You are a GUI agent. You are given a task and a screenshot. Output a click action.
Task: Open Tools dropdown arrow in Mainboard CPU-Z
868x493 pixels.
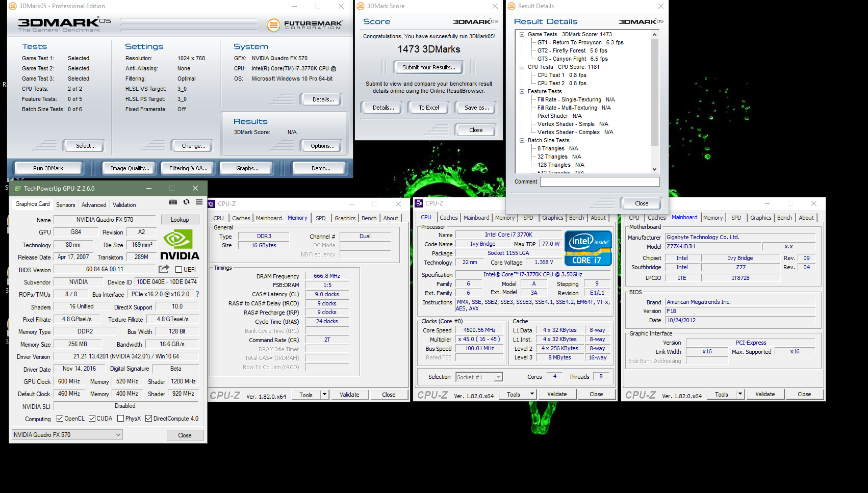(x=740, y=394)
